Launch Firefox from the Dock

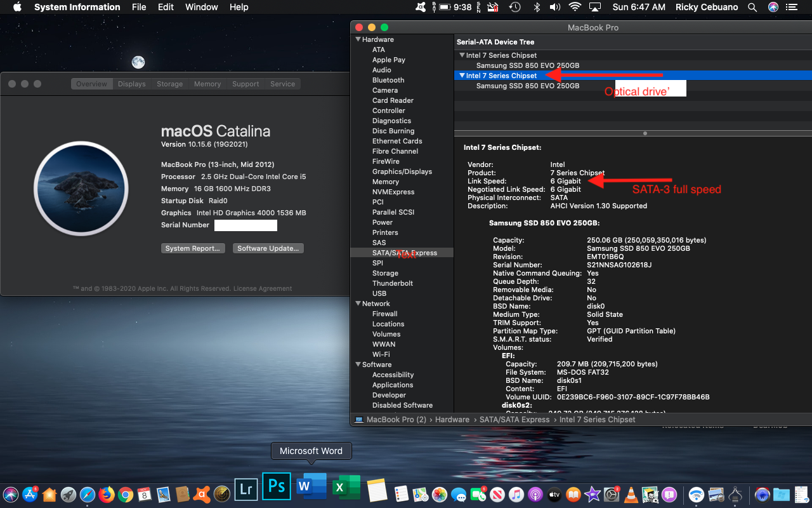coord(106,495)
